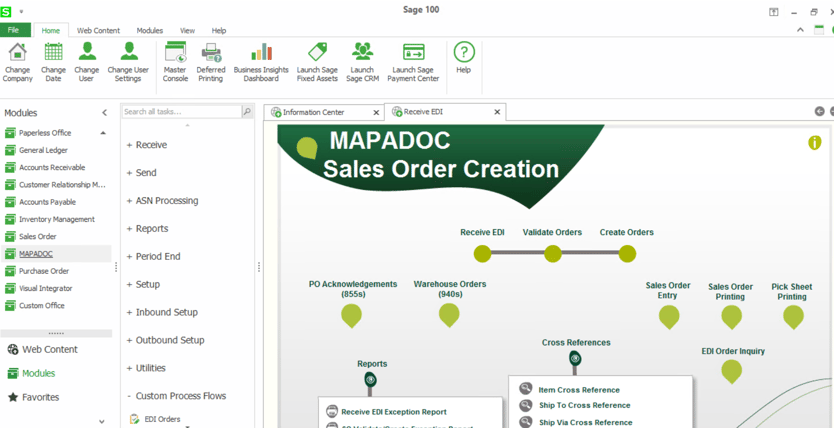834x428 pixels.
Task: Open Change User Settings
Action: click(x=128, y=62)
